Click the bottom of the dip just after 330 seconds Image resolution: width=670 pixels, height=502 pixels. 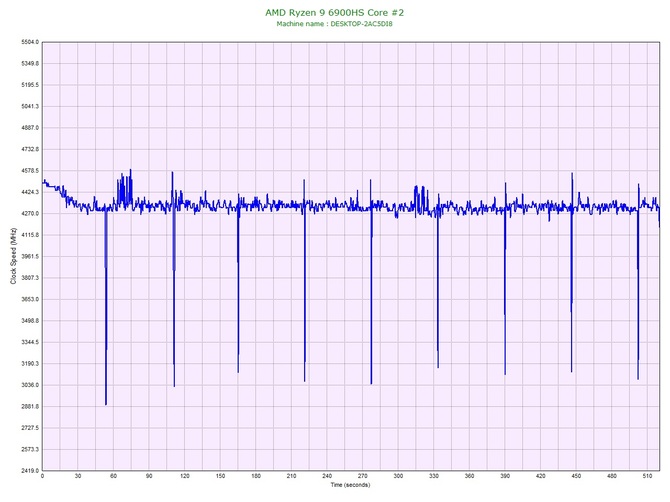click(x=437, y=366)
